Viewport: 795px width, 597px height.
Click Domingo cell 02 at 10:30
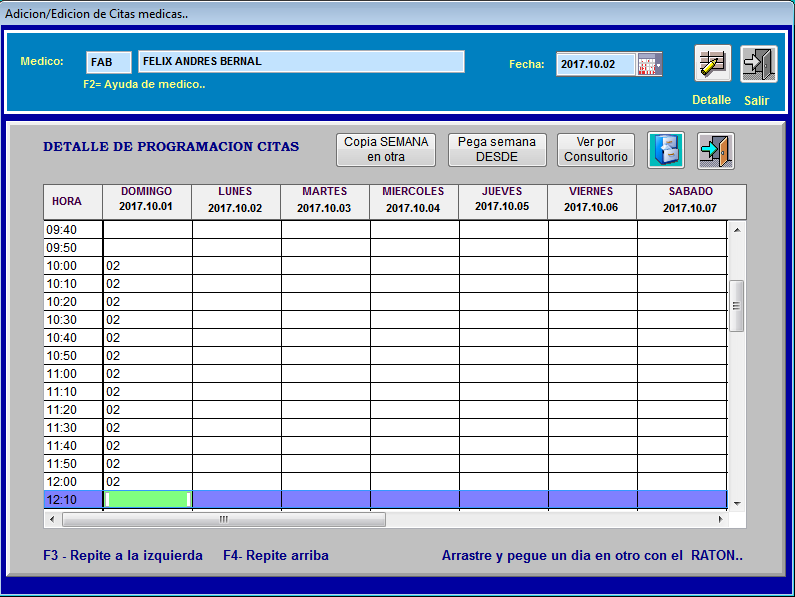tap(148, 320)
